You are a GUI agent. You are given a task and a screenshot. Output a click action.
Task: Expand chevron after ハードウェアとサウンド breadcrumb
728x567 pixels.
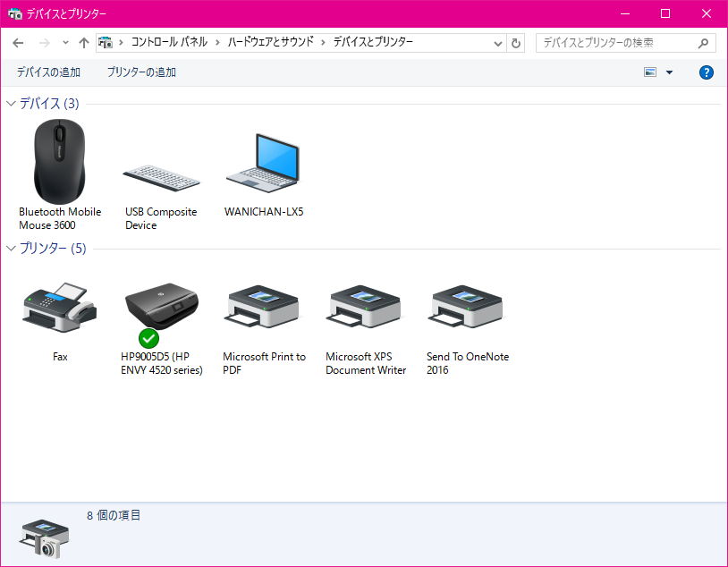click(323, 43)
